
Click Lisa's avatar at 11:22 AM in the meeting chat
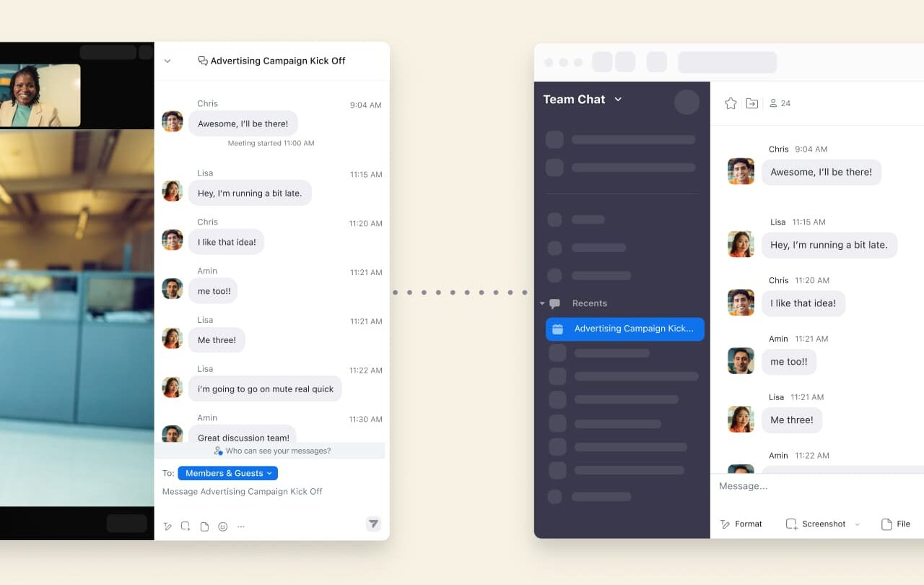(x=173, y=387)
